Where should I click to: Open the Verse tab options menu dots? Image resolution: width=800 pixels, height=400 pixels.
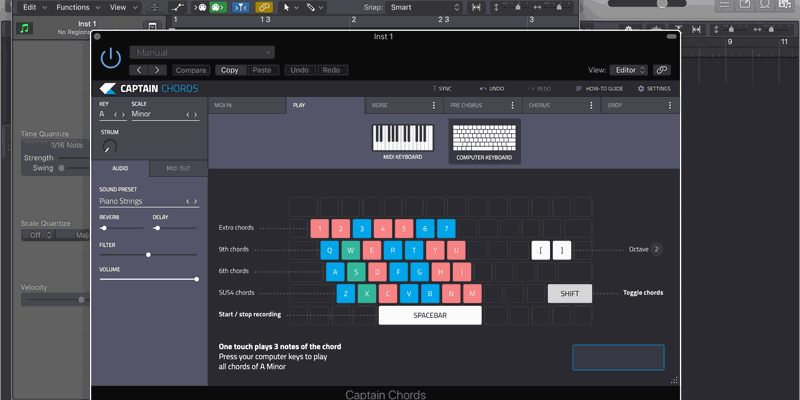[x=433, y=105]
